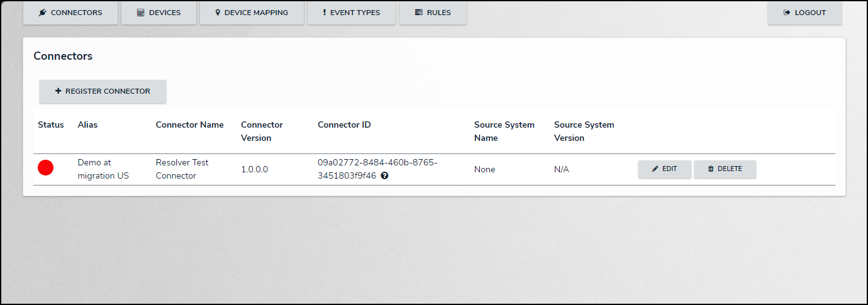
Task: Click the connector ID value text
Action: (x=377, y=162)
